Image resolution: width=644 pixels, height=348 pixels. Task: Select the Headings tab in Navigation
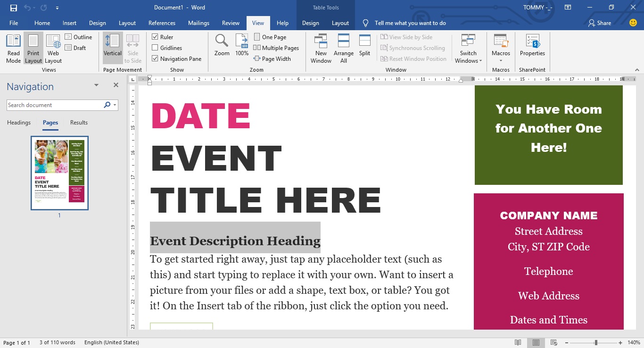pyautogui.click(x=19, y=122)
